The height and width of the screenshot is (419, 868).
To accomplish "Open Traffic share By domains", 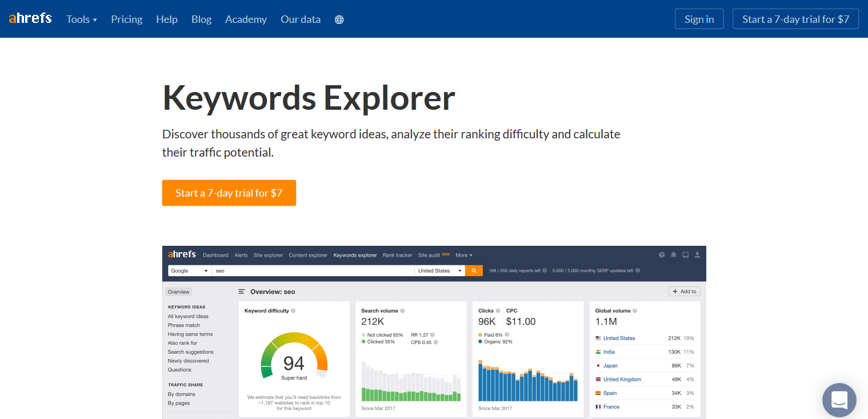I will tap(182, 394).
